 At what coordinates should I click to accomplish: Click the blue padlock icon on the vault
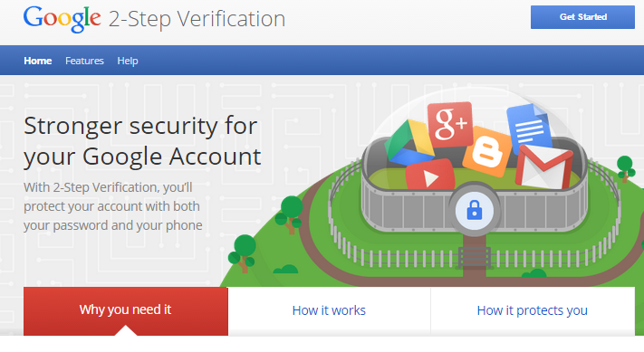pos(475,210)
